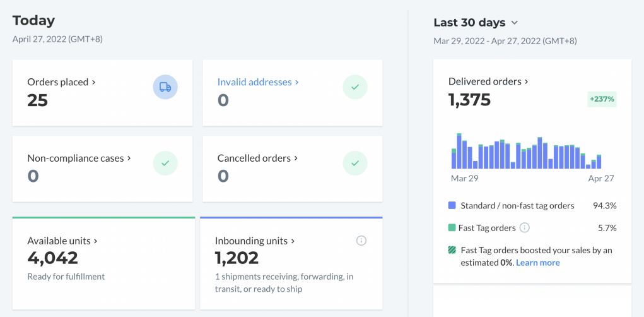Click the Learn more link
Screen dimensions: 644x317
[x=537, y=263]
